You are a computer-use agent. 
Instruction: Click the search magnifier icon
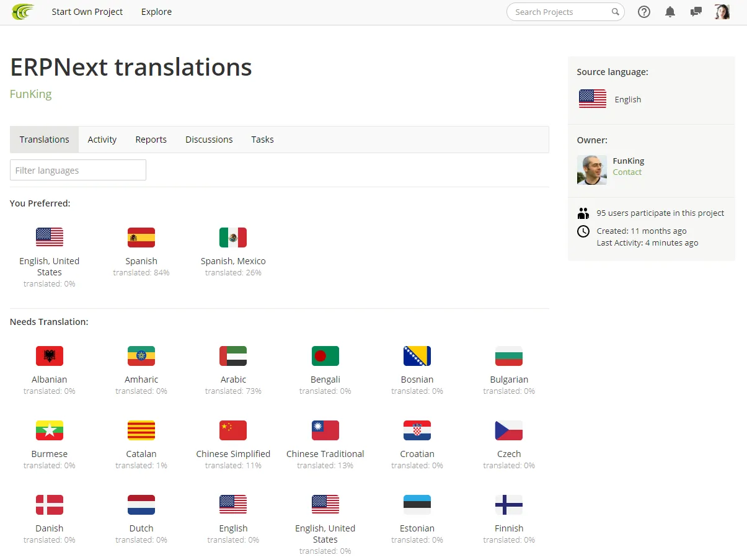click(x=616, y=12)
